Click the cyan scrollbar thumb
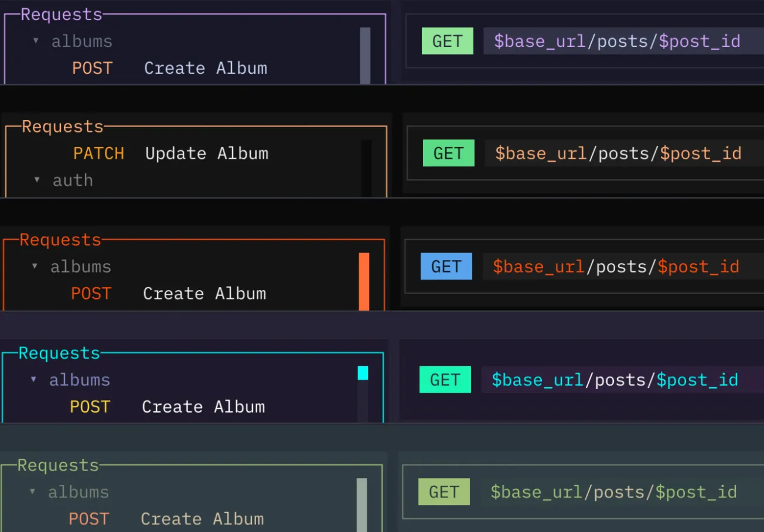764x532 pixels. tap(363, 373)
